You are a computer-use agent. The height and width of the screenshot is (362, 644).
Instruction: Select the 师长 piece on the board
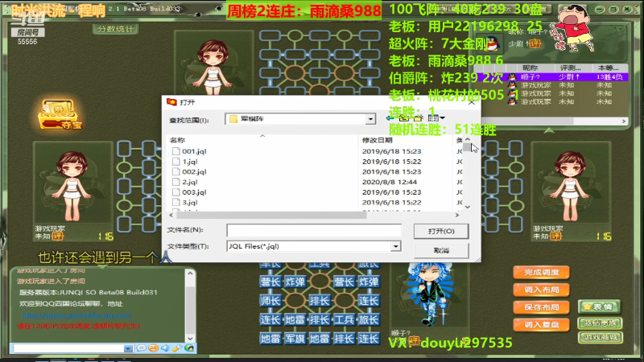click(x=270, y=301)
